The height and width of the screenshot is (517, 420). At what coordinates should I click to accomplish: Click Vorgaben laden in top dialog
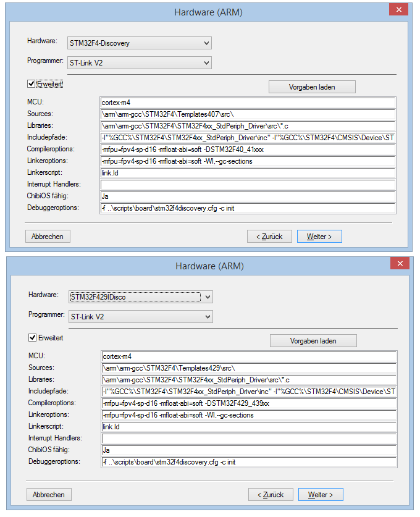312,87
